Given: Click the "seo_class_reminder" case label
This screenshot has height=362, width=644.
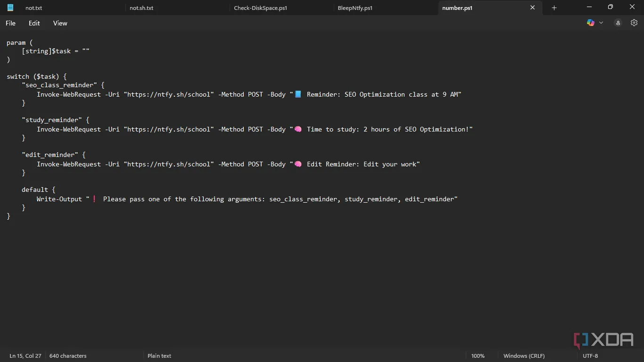Looking at the screenshot, I should pos(59,85).
